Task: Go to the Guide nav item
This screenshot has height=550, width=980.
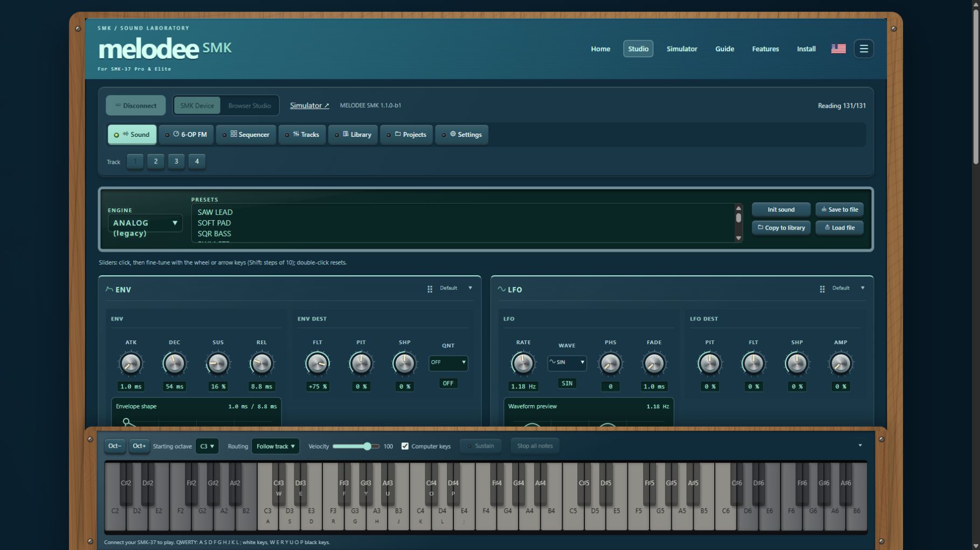Action: [724, 48]
